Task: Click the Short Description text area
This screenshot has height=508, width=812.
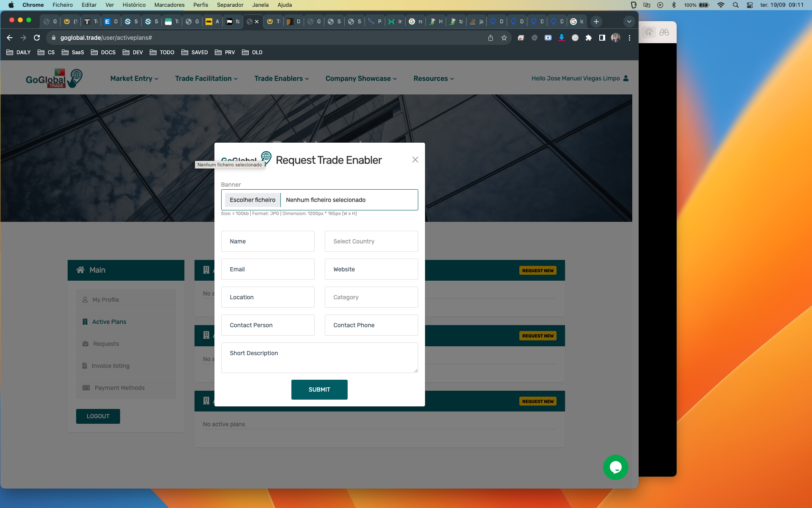Action: pos(319,358)
